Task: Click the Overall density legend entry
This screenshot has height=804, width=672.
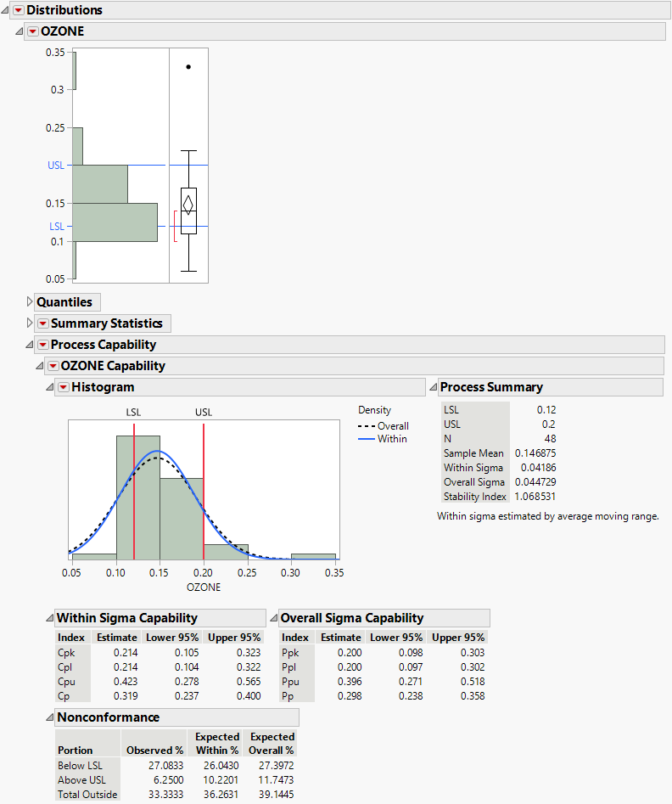Action: 392,425
